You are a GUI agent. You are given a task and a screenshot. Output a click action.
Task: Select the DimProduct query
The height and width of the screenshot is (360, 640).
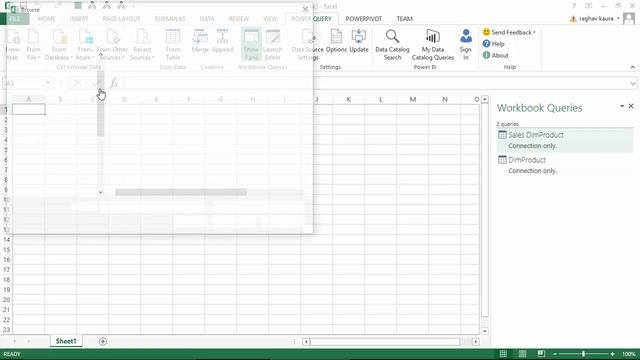(x=565, y=165)
